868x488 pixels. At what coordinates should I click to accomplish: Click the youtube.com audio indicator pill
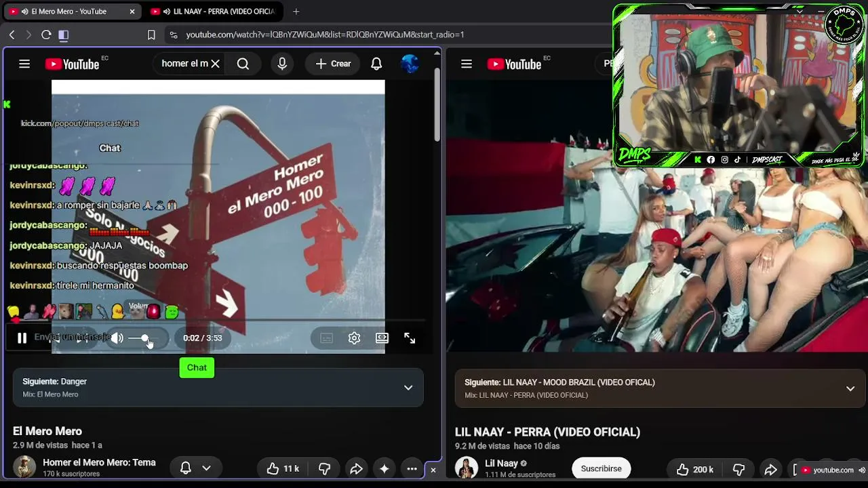(832, 470)
